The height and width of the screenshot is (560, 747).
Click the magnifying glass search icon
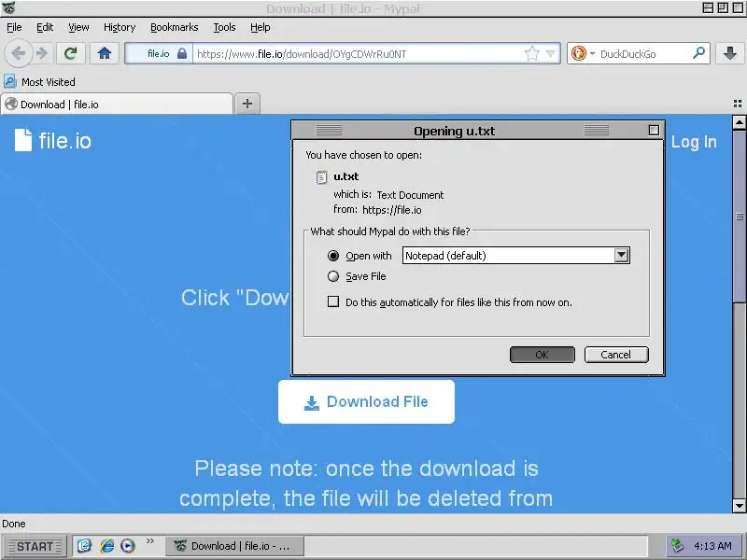(x=698, y=53)
